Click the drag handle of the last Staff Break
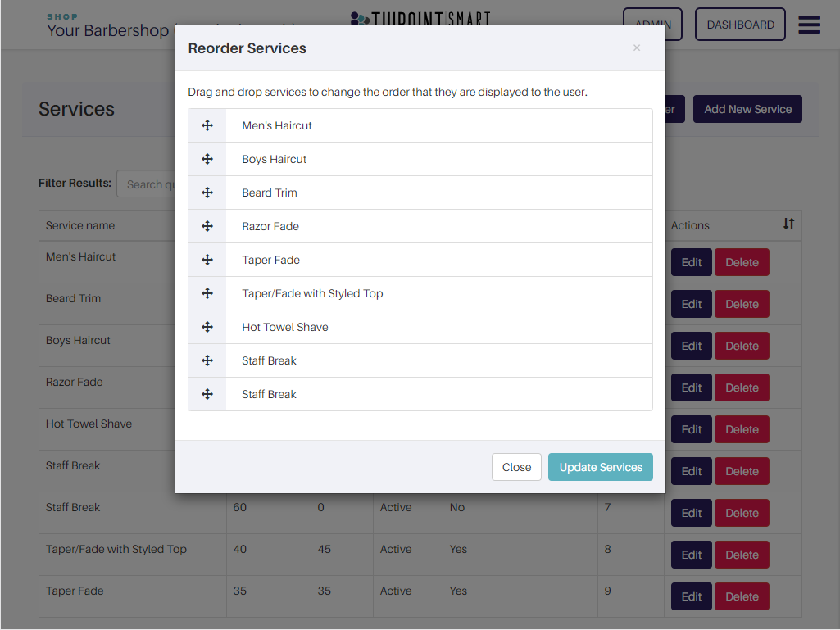Image resolution: width=840 pixels, height=630 pixels. tap(207, 394)
